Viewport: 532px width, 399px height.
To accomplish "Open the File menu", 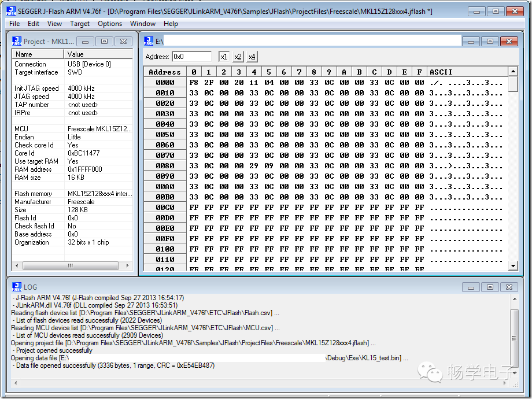I will click(14, 24).
